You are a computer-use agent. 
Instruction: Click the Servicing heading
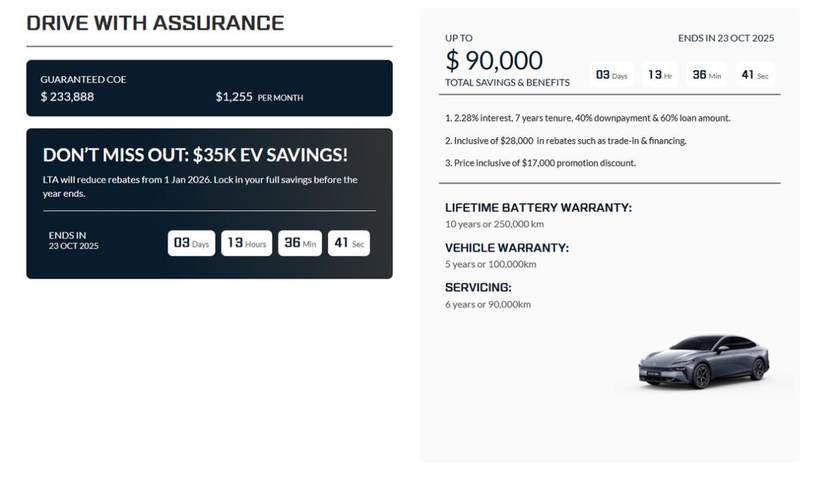[478, 287]
